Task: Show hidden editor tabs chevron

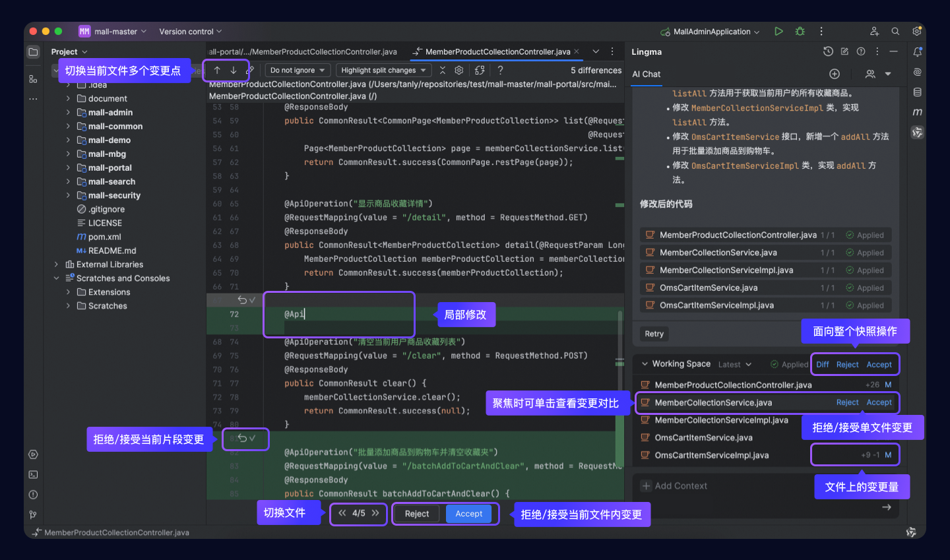Action: 596,51
